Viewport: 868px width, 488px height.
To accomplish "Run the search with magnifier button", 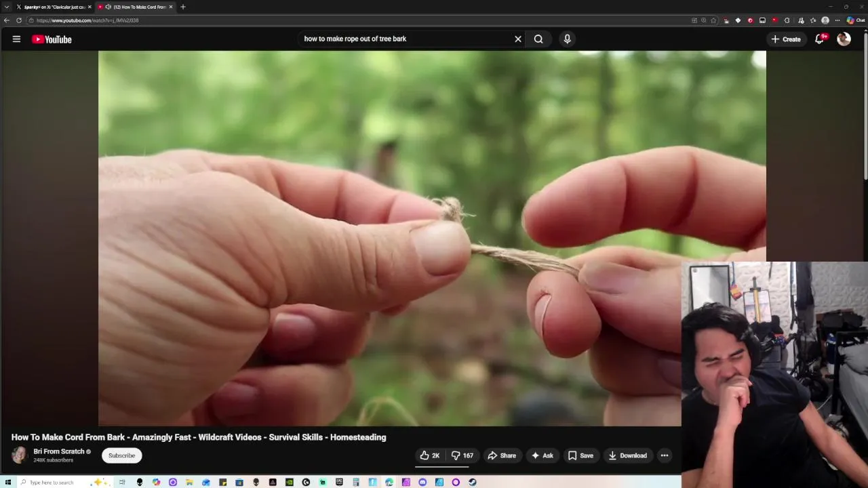I will [x=538, y=39].
